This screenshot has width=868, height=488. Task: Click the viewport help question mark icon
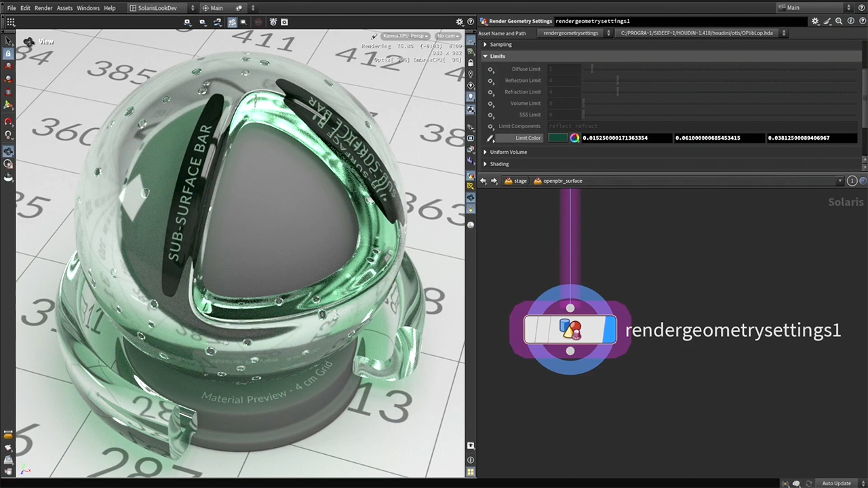471,22
